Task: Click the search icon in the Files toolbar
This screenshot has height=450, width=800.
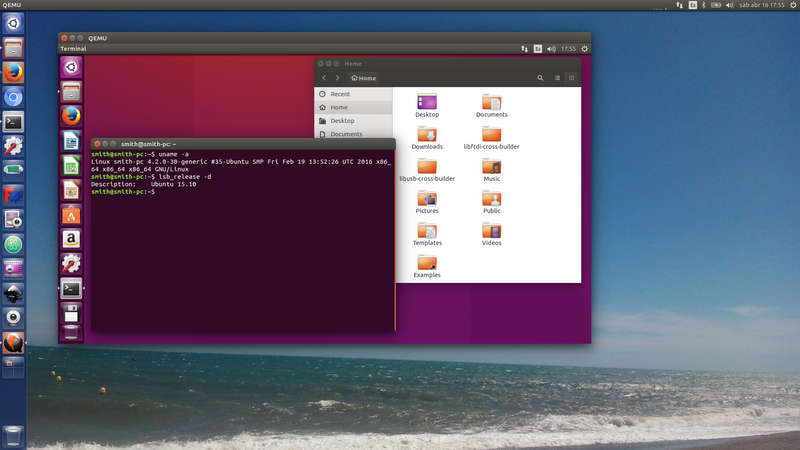Action: point(540,78)
